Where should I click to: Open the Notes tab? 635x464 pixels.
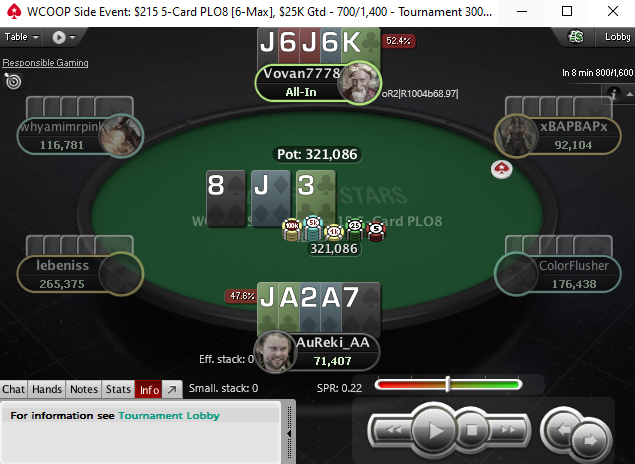pos(84,389)
